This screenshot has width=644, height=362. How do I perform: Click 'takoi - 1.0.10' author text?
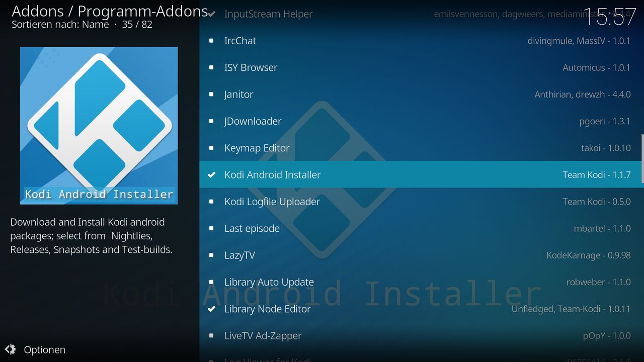[606, 148]
